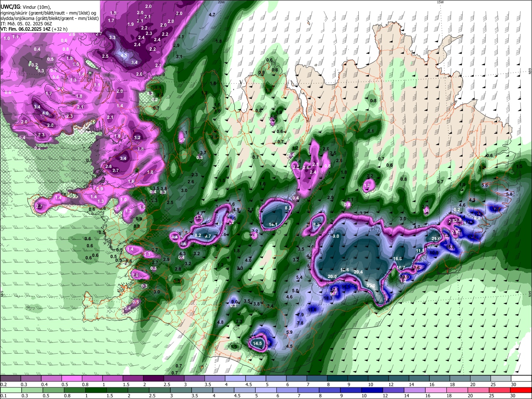Click the 20.0 precipitation value on the map
Image resolution: width=532 pixels, height=399 pixels.
click(x=332, y=277)
